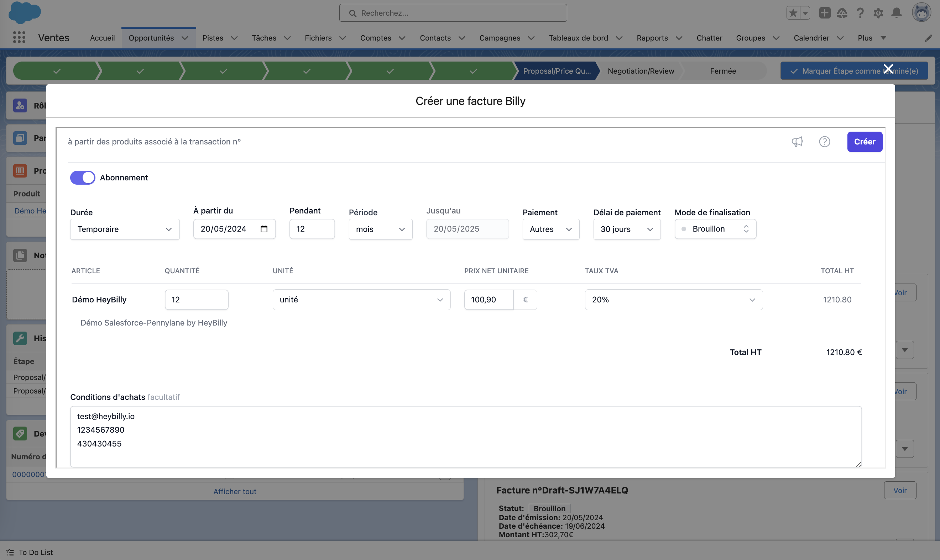Click the À partir du date field
The image size is (940, 560).
pyautogui.click(x=235, y=229)
